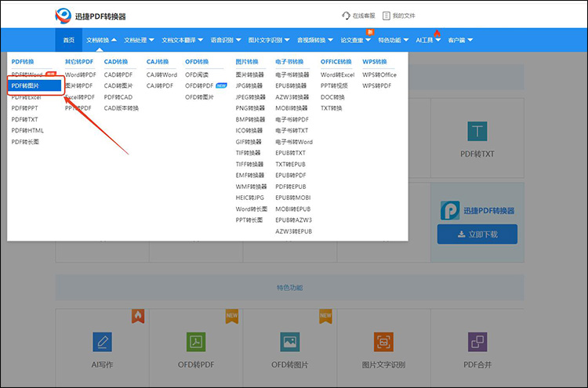Expand the 文档转换 menu arrow
The width and height of the screenshot is (588, 388).
tap(114, 40)
